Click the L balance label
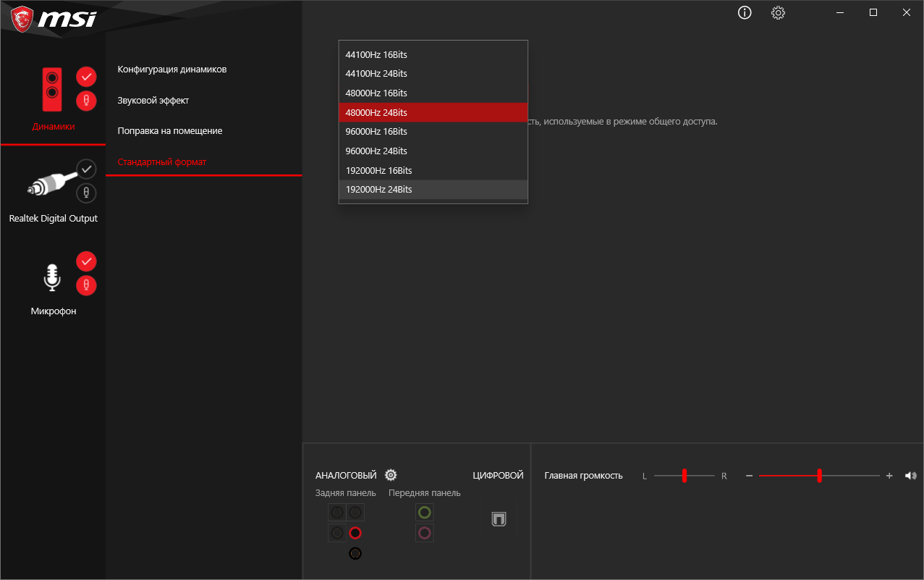Screen dimensions: 924x580 tap(645, 476)
